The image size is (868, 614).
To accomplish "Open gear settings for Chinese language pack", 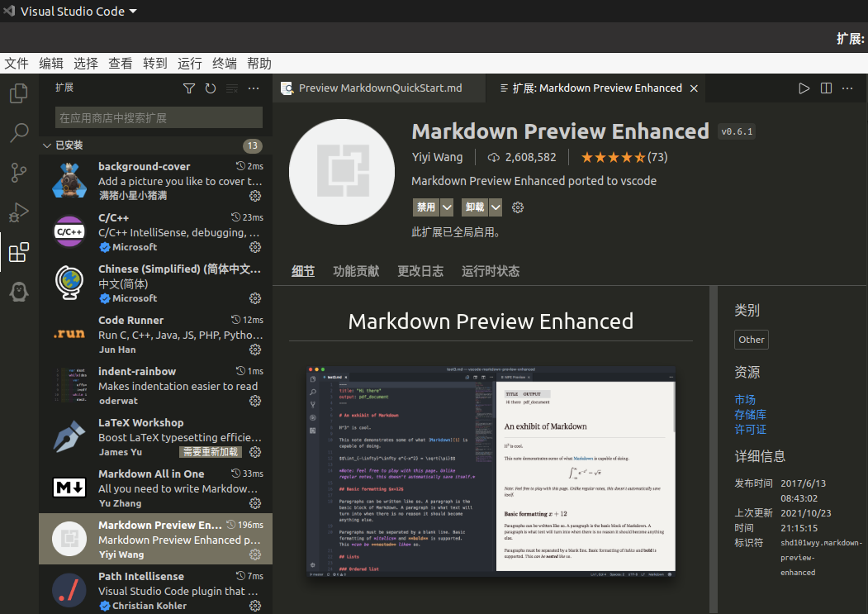I will [x=255, y=298].
